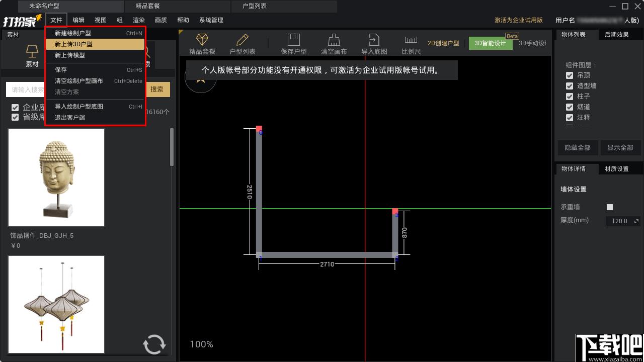Click the star circle icon on canvas
The image size is (644, 362).
(201, 78)
